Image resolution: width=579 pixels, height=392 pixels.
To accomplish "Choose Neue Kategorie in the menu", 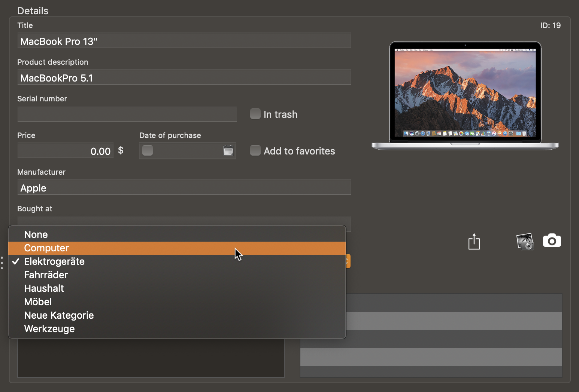I will point(177,315).
